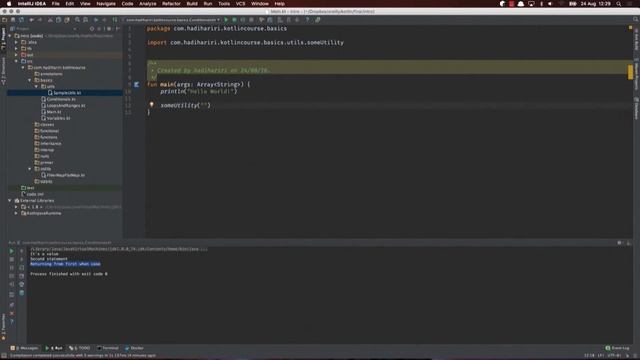Click the Help question mark in toolbar

(307, 20)
